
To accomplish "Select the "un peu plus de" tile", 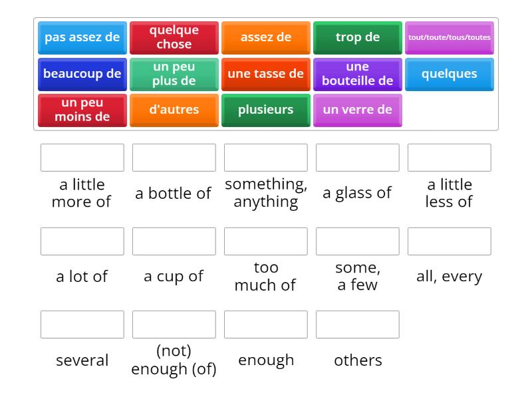I will pos(174,74).
